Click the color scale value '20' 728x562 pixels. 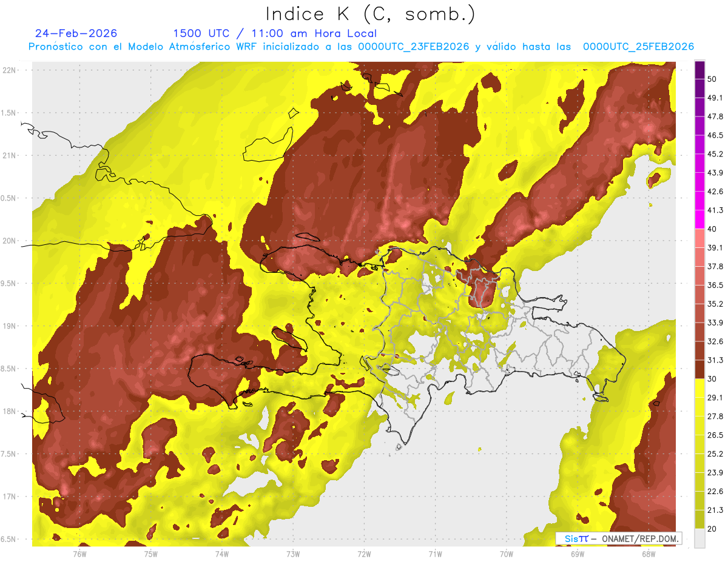(x=713, y=529)
